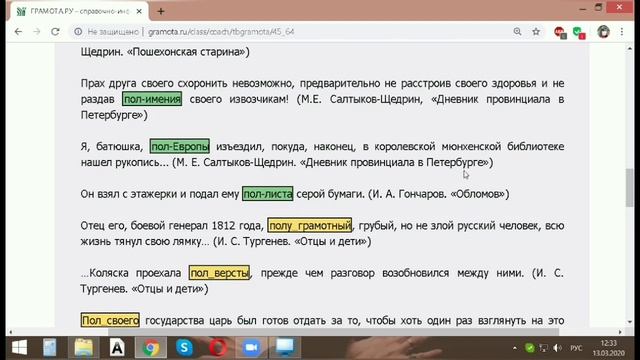Bookmark this page with the star

pyautogui.click(x=536, y=31)
